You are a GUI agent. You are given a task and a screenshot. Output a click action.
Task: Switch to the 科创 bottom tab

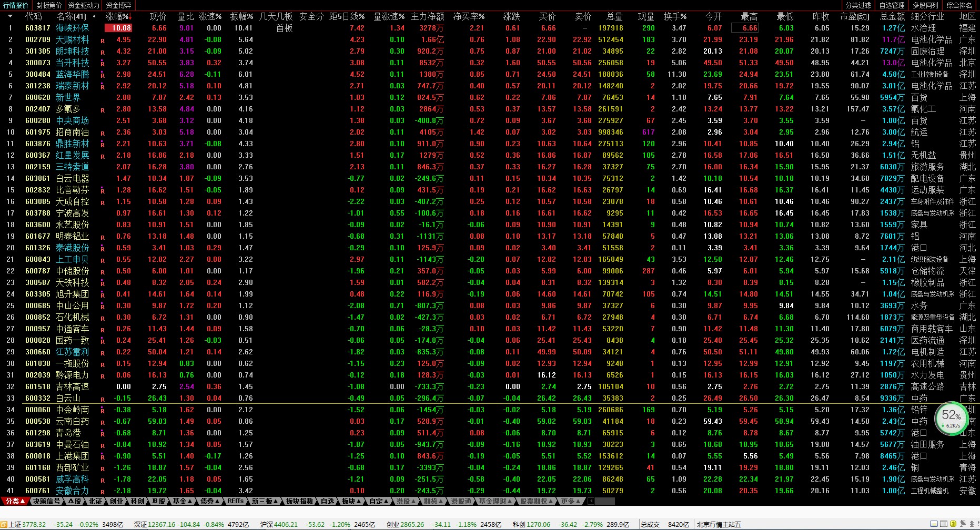(137, 501)
